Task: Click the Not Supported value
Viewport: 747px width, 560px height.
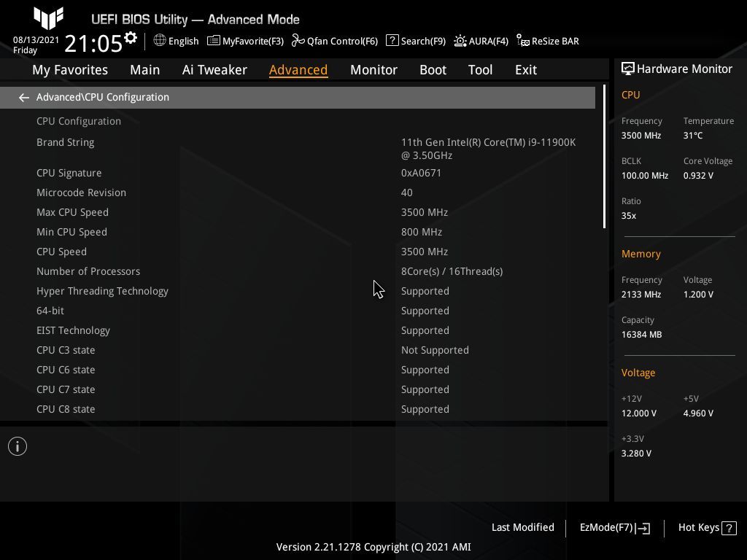Action: 435,350
